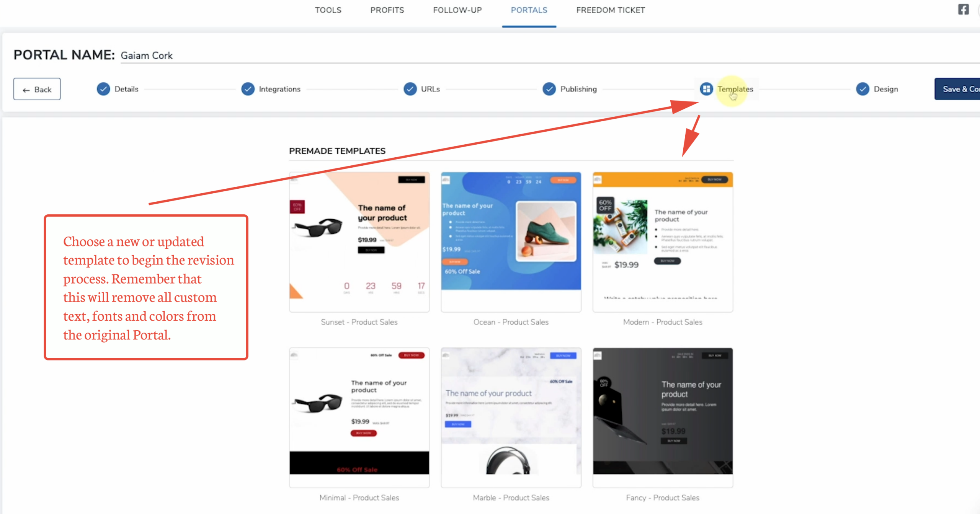Go back using the Back arrow button
Image resolution: width=980 pixels, height=514 pixels.
37,89
